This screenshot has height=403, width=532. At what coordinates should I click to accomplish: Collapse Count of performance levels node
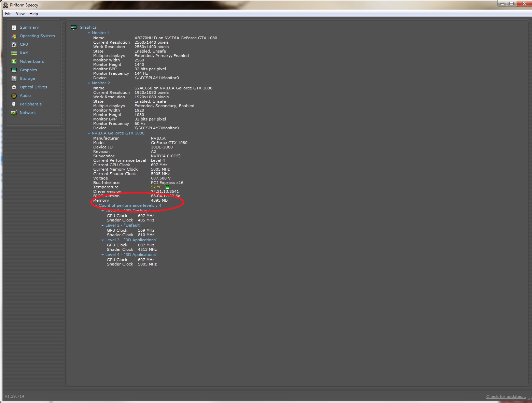(96, 206)
